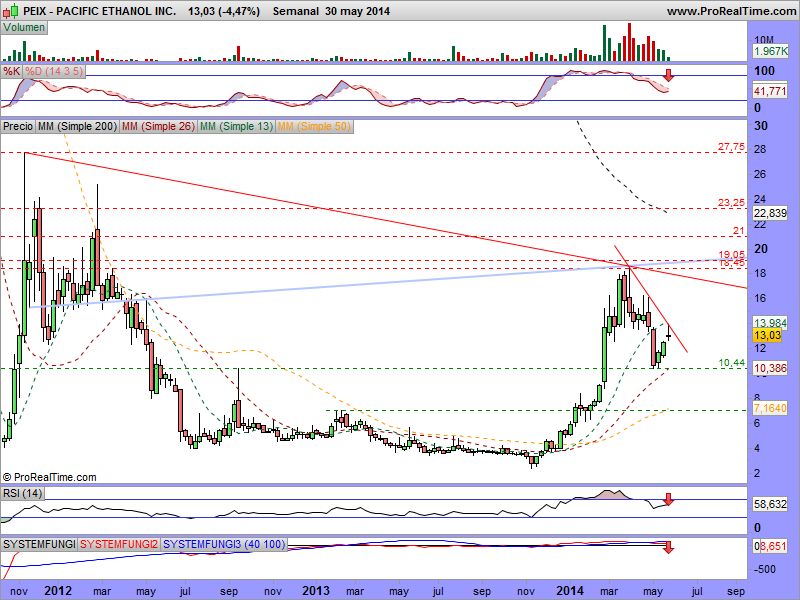Image resolution: width=800 pixels, height=600 pixels.
Task: Click the 8,651 SYSTEMFUNGI value tag
Action: click(771, 546)
